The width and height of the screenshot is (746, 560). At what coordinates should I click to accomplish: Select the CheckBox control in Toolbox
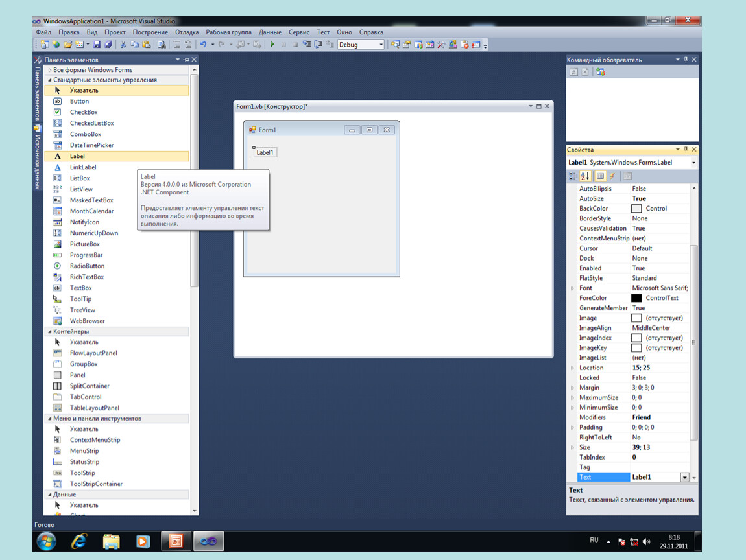117,112
